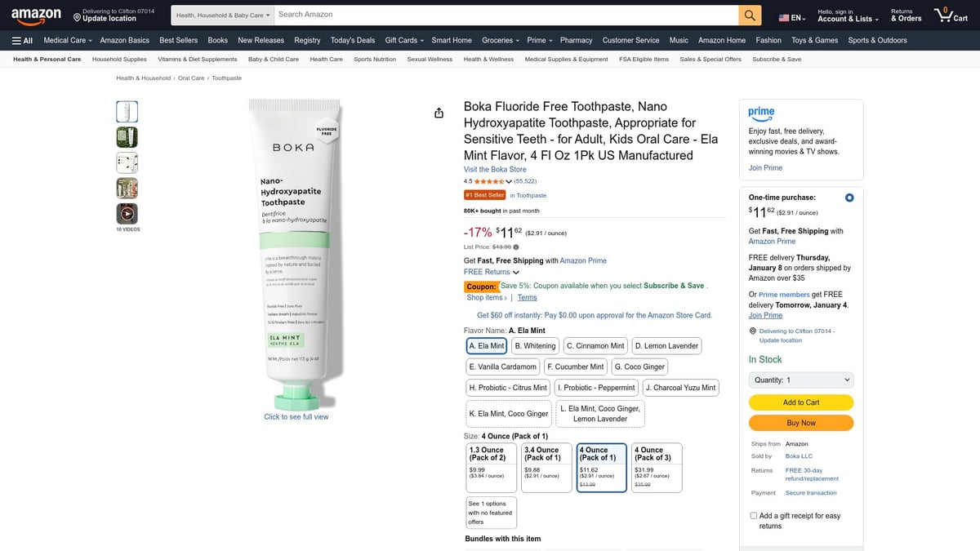This screenshot has height=551, width=980.
Task: Open the Account & Lists menu
Action: (x=847, y=18)
